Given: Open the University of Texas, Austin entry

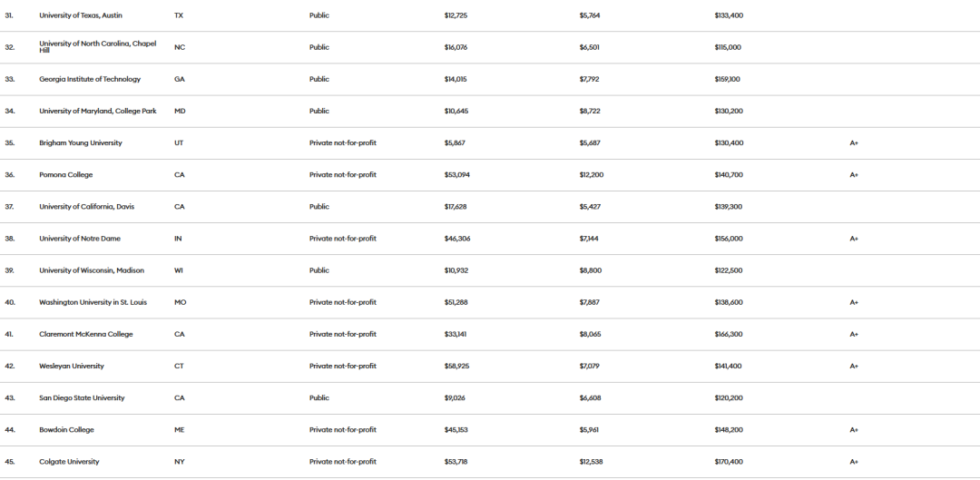Looking at the screenshot, I should (x=81, y=15).
